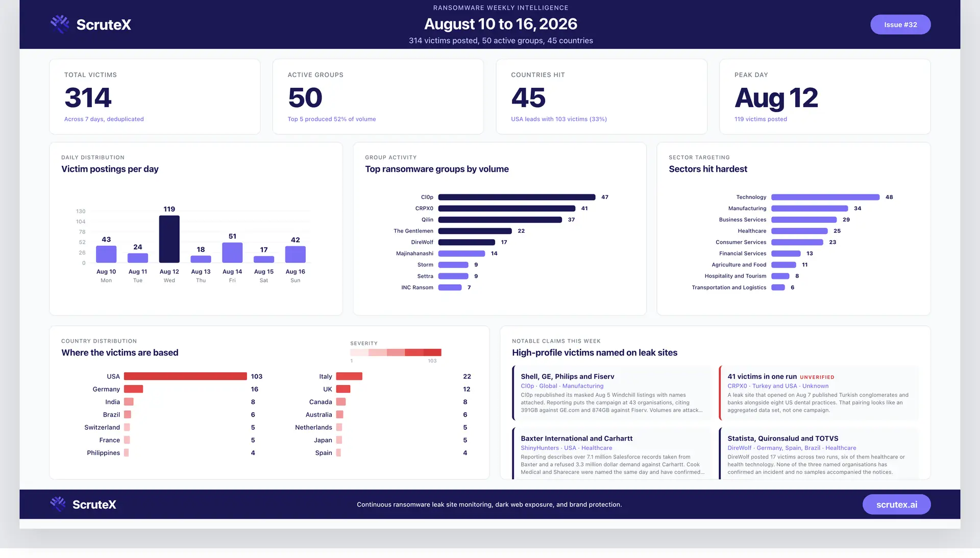Select the Total Victims 314 card
Image resolution: width=980 pixels, height=558 pixels.
click(155, 96)
